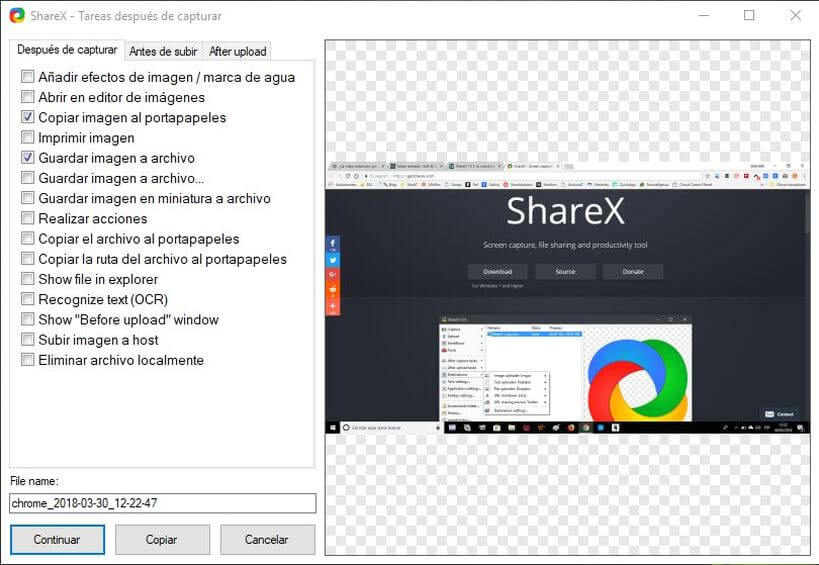The image size is (819, 565).
Task: Enable the Realizar acciones option
Action: [x=28, y=218]
